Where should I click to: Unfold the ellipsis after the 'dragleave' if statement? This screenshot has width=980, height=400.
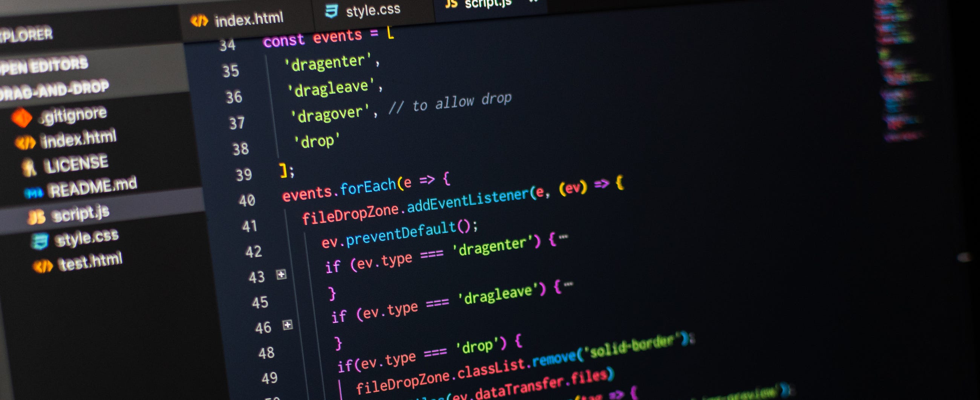(x=568, y=284)
